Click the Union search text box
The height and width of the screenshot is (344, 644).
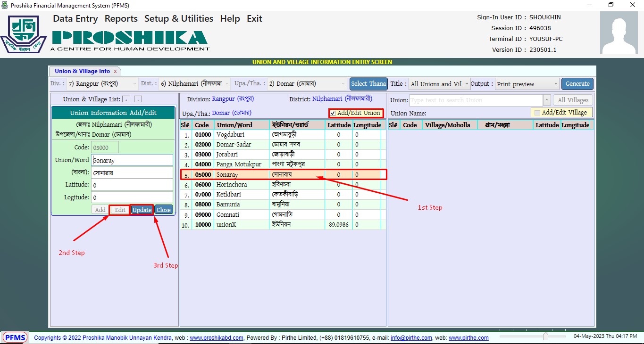coord(476,100)
